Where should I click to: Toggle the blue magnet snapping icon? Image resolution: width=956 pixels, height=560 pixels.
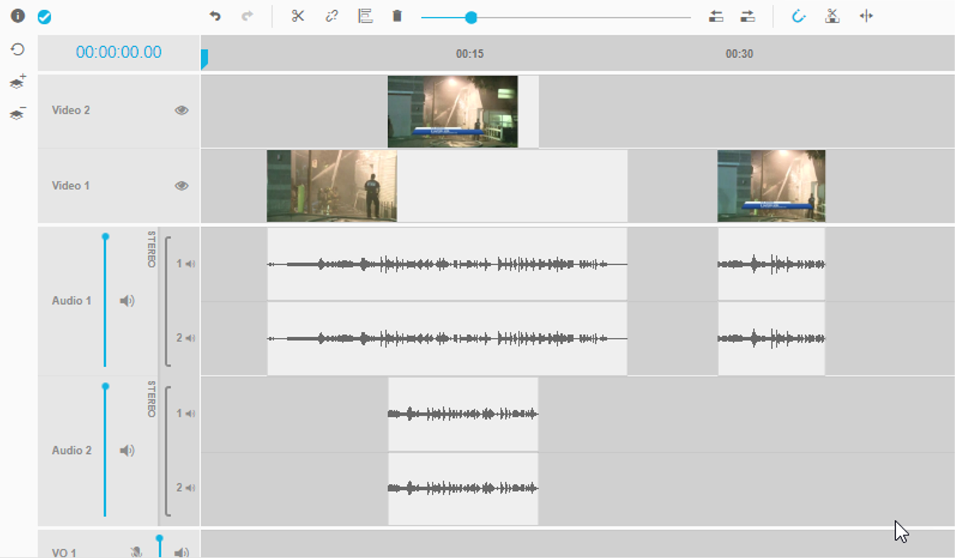[x=799, y=16]
